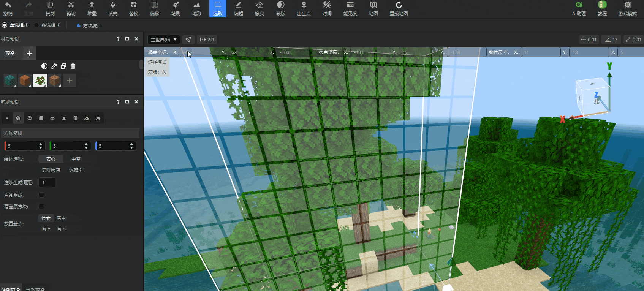Select the dome brush shape
The image size is (644, 291).
pyautogui.click(x=52, y=118)
